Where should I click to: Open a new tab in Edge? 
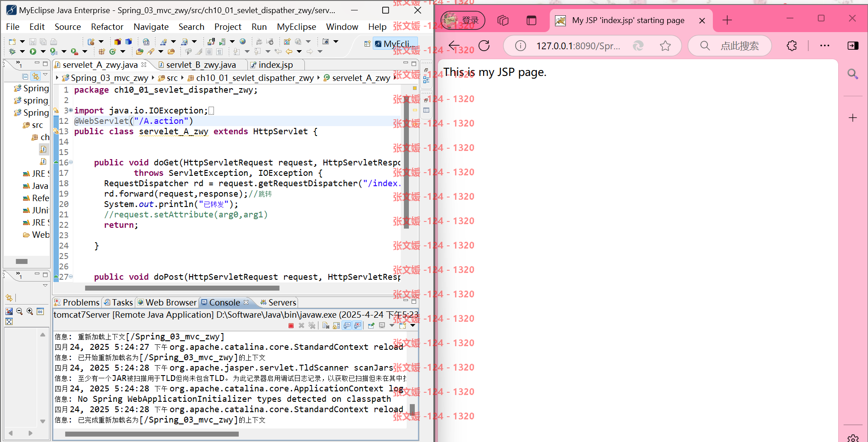click(x=727, y=20)
